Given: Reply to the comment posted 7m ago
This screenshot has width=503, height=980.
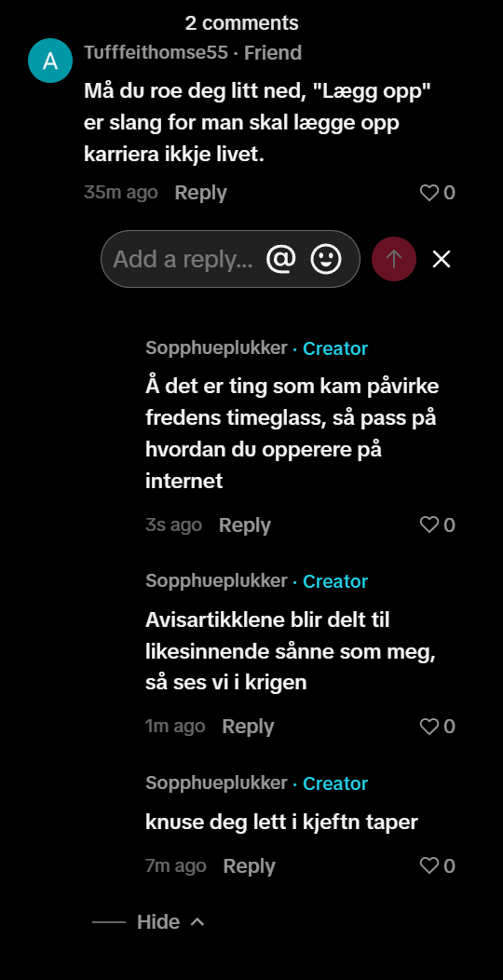Looking at the screenshot, I should point(250,865).
